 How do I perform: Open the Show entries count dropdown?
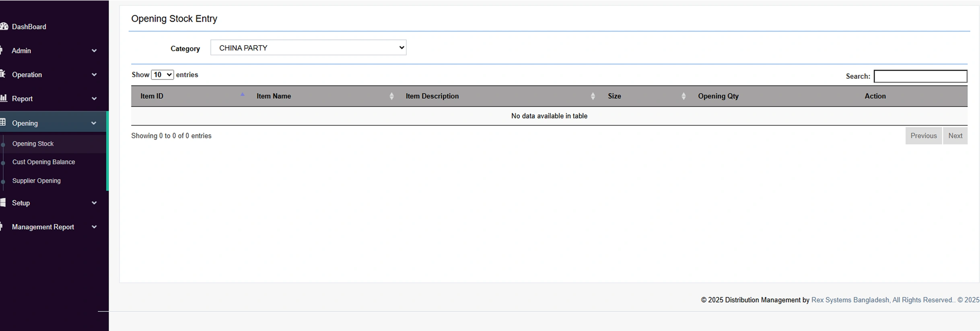click(162, 75)
